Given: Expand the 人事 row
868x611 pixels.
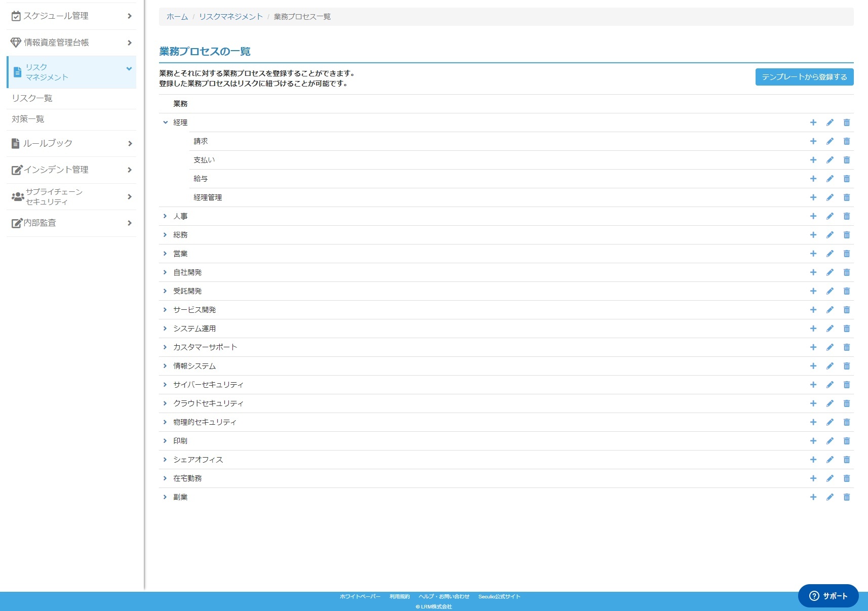Looking at the screenshot, I should (x=165, y=216).
